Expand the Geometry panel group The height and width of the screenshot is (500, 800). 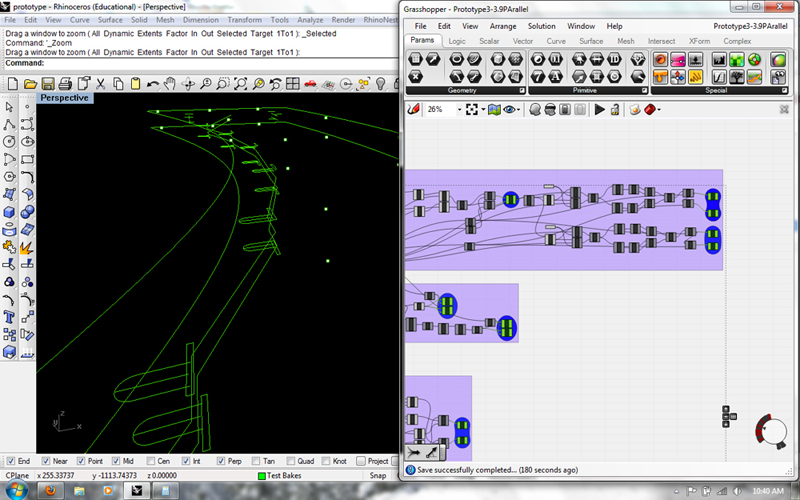(522, 90)
